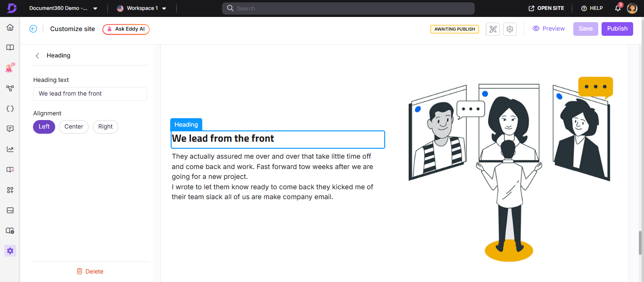Click OPEN SITE link
This screenshot has height=282, width=644.
tap(546, 8)
